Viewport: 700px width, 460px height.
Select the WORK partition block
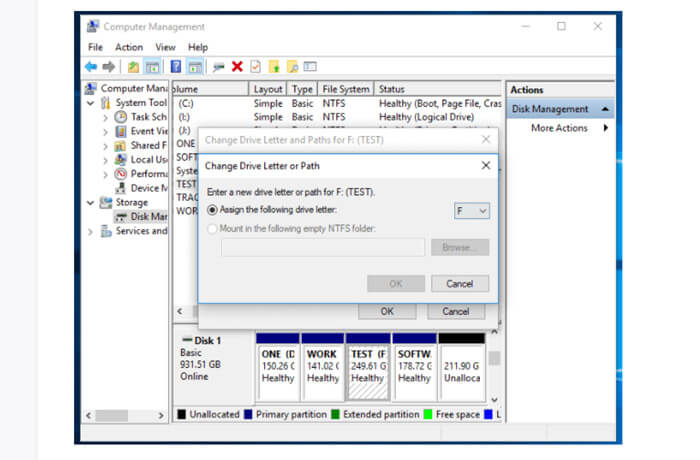coord(323,367)
